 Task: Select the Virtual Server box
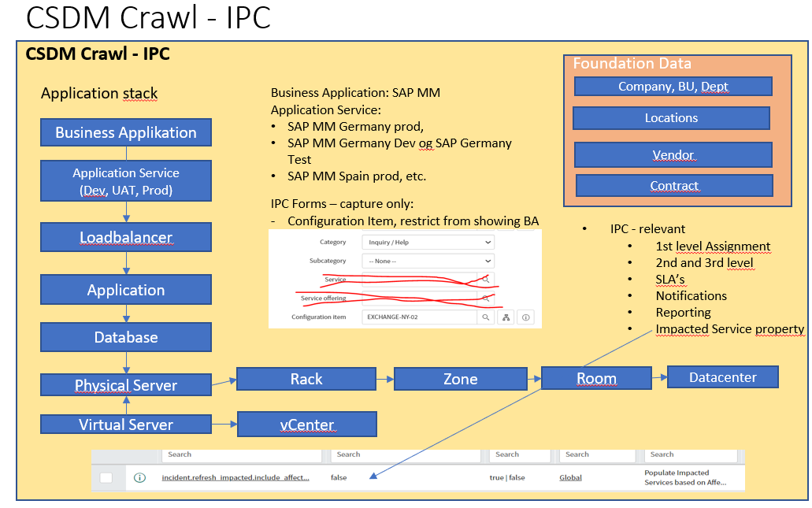126,424
